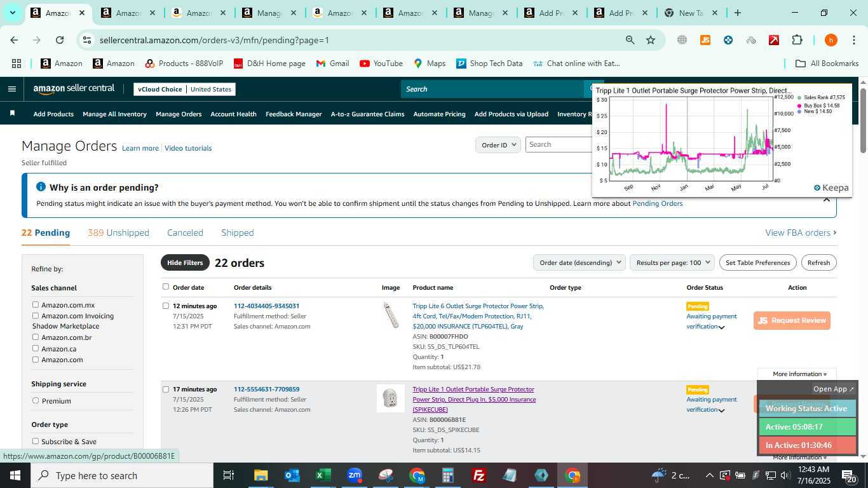Click the order search input field

tap(559, 145)
